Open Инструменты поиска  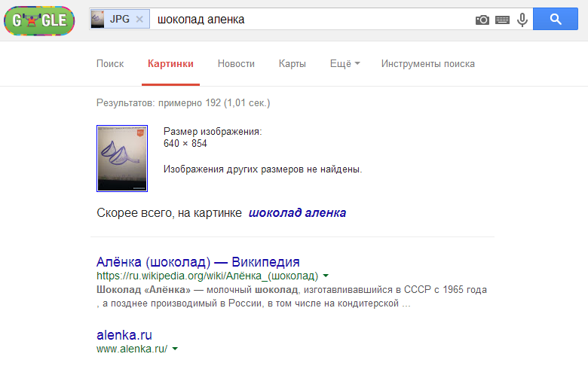(428, 64)
